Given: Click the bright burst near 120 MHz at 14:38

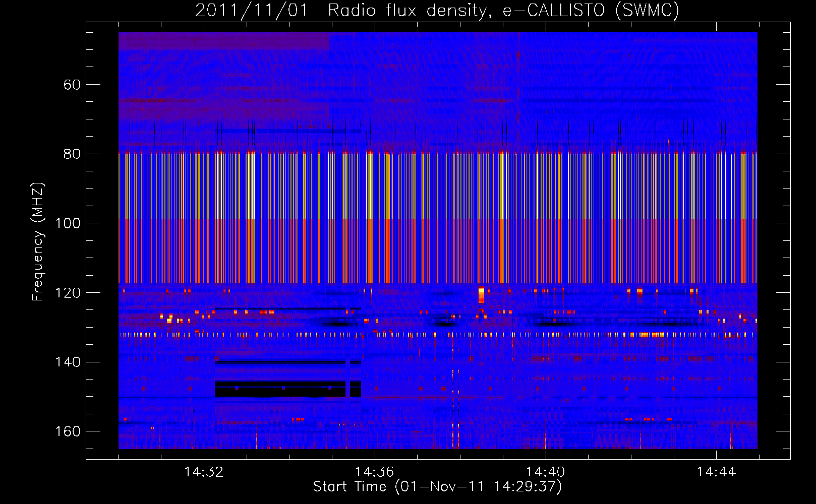Looking at the screenshot, I should 481,294.
